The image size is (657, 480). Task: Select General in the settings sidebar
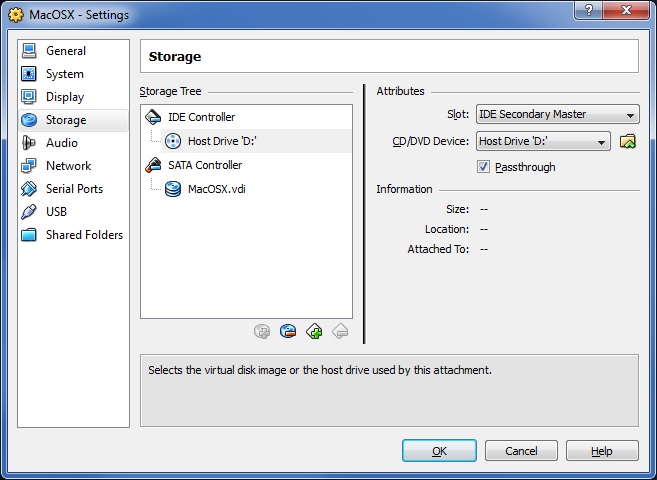click(66, 51)
